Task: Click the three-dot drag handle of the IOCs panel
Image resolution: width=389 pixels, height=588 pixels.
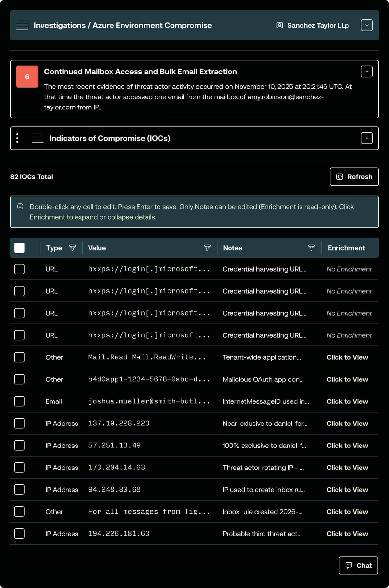Action: tap(17, 138)
